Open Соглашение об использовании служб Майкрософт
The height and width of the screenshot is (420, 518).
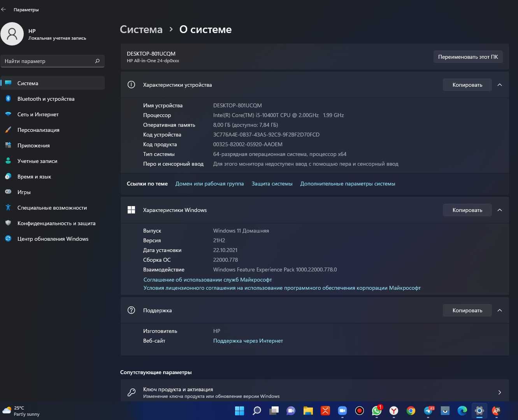click(x=207, y=280)
